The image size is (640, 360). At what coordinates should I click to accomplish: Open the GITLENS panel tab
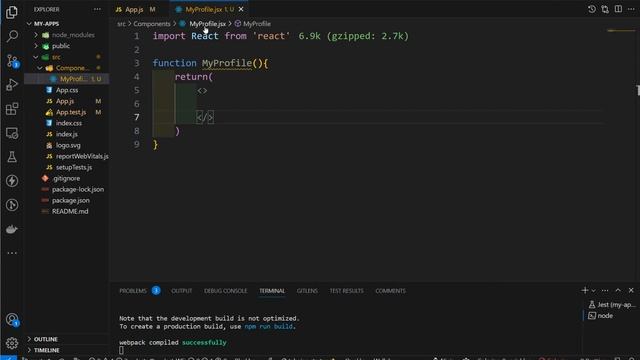tap(307, 291)
